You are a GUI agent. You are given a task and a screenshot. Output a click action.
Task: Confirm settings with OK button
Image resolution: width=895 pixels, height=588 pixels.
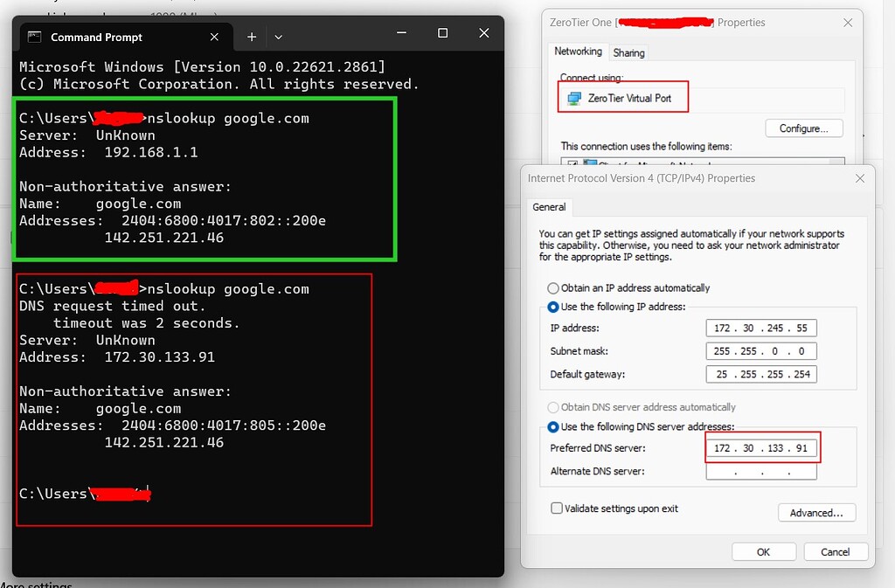click(x=764, y=551)
